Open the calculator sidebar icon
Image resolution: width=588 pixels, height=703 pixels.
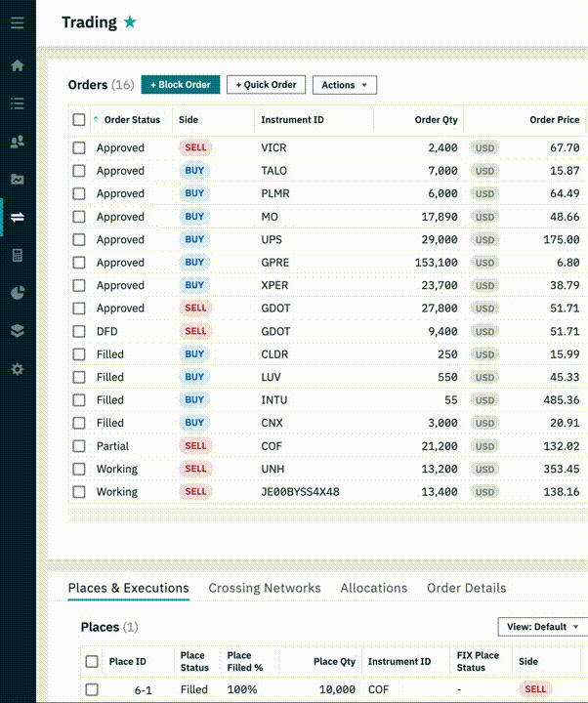click(17, 255)
